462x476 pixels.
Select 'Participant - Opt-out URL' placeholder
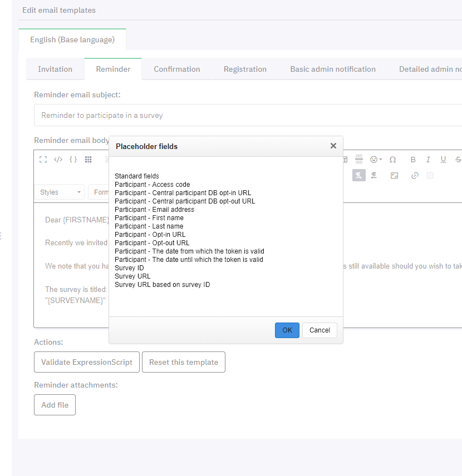click(x=152, y=243)
